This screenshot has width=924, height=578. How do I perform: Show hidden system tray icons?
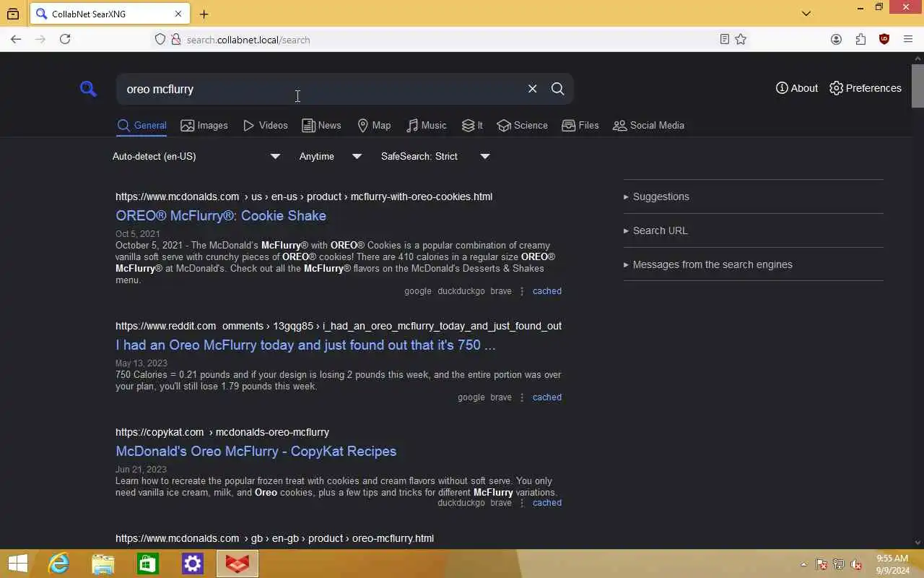pyautogui.click(x=803, y=565)
